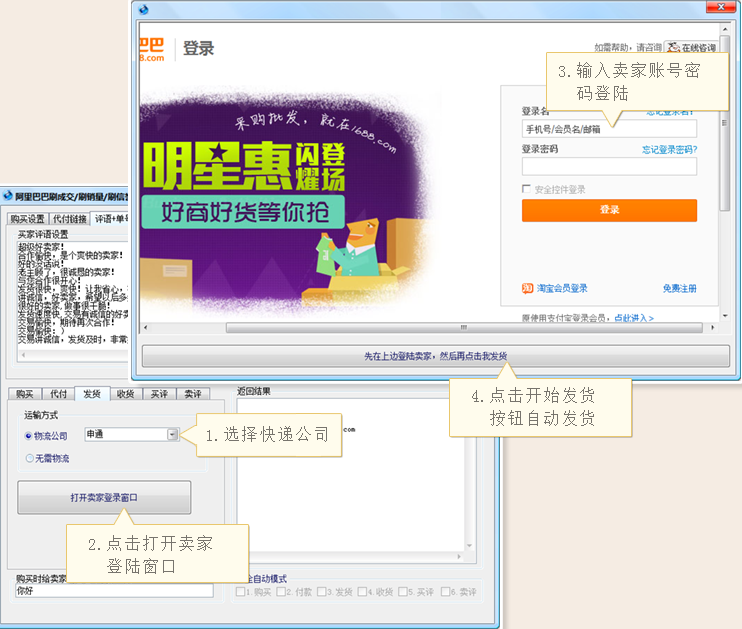Click the 先在上边登陆卖家，然后再点击我发货 button

point(436,356)
